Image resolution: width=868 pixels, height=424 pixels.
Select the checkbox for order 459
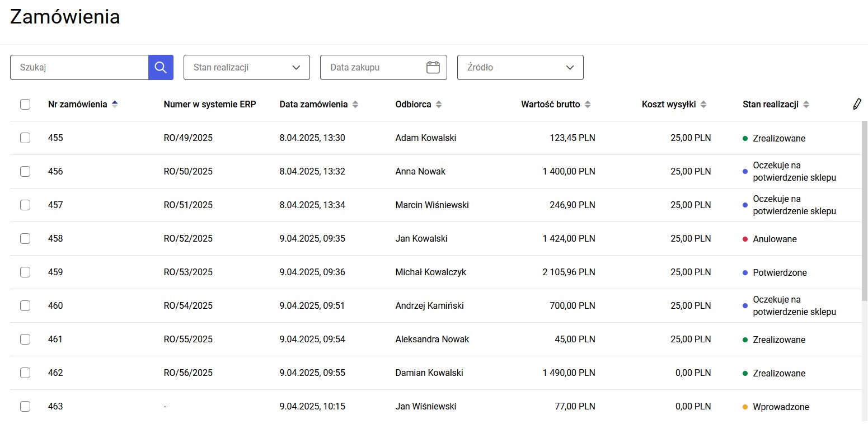click(25, 272)
